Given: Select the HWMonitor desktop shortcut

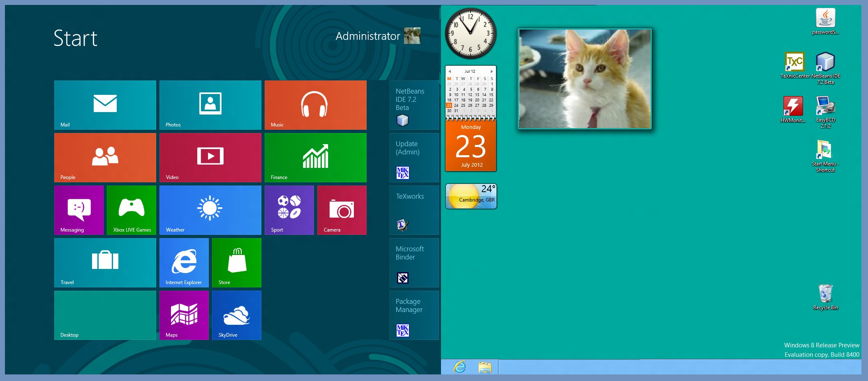Looking at the screenshot, I should 793,110.
